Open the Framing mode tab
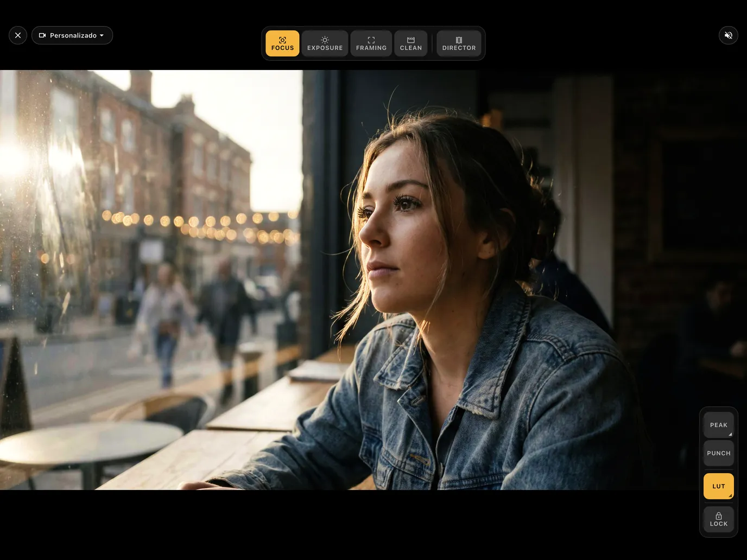Viewport: 747px width, 560px height. tap(371, 43)
